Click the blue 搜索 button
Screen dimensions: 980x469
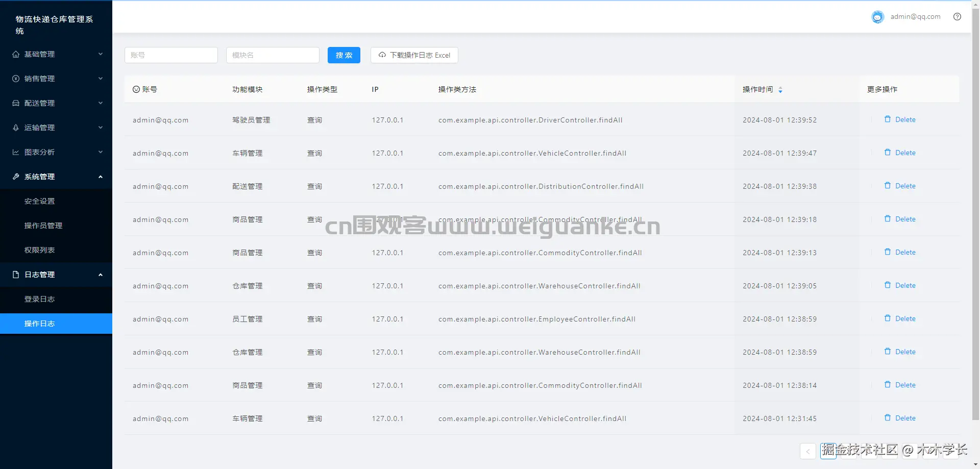point(344,55)
